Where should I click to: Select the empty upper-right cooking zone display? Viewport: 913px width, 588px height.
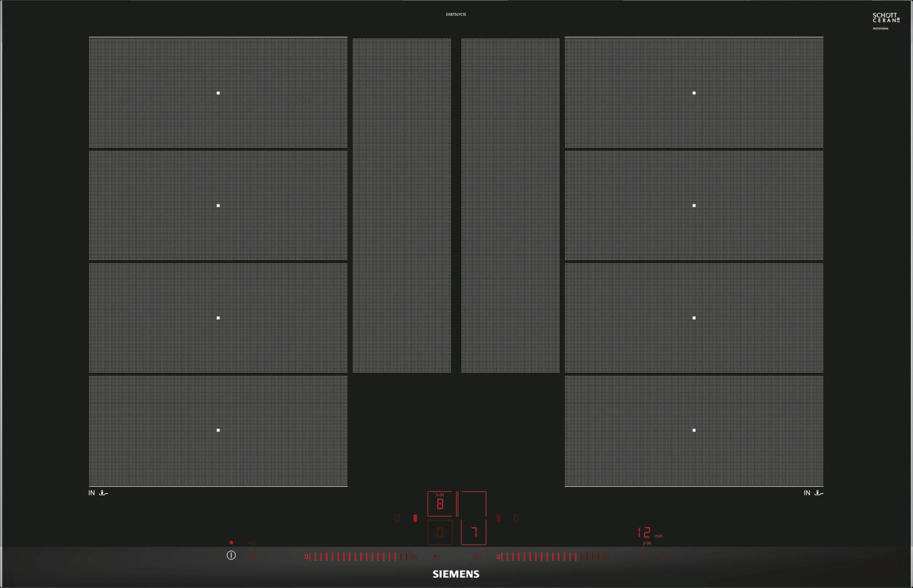click(x=474, y=504)
